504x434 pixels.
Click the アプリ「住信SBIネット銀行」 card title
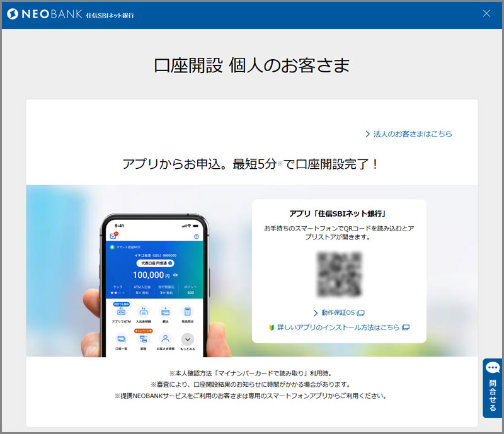pyautogui.click(x=339, y=214)
